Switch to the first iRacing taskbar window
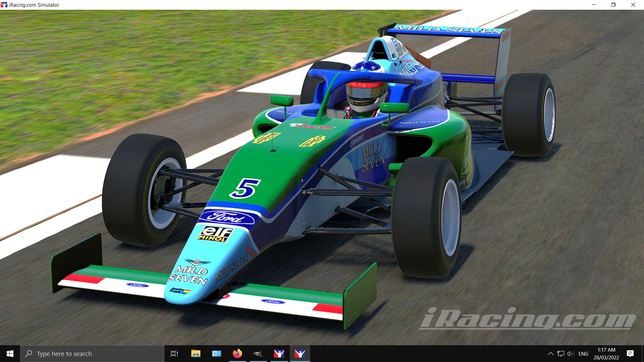This screenshot has width=644, height=362. (279, 354)
